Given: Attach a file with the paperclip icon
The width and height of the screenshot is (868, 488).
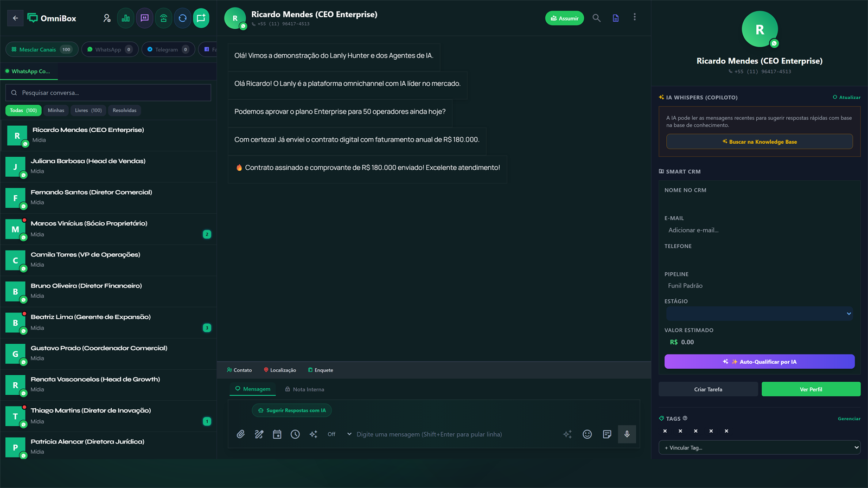Looking at the screenshot, I should (241, 434).
